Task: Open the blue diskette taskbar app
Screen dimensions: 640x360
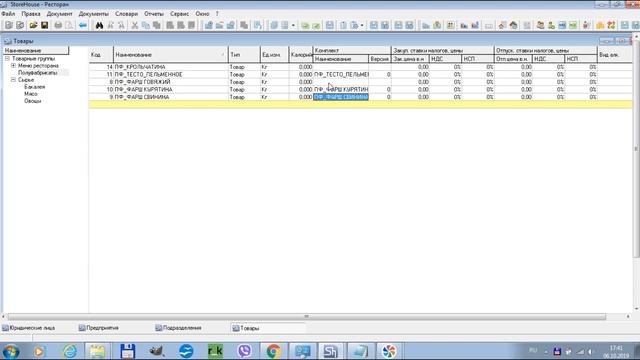Action: click(127, 351)
